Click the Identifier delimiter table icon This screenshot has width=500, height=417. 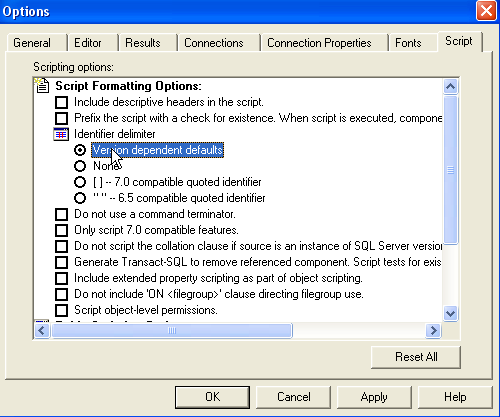click(x=61, y=134)
